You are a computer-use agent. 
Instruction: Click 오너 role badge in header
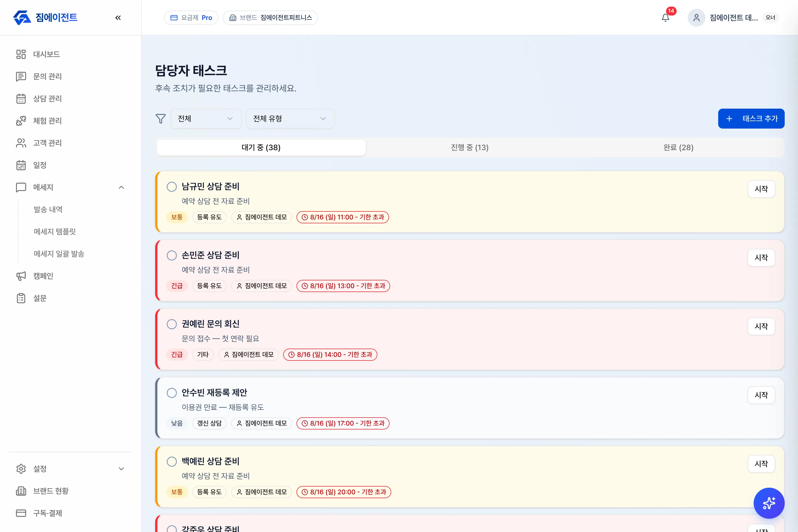coord(770,18)
